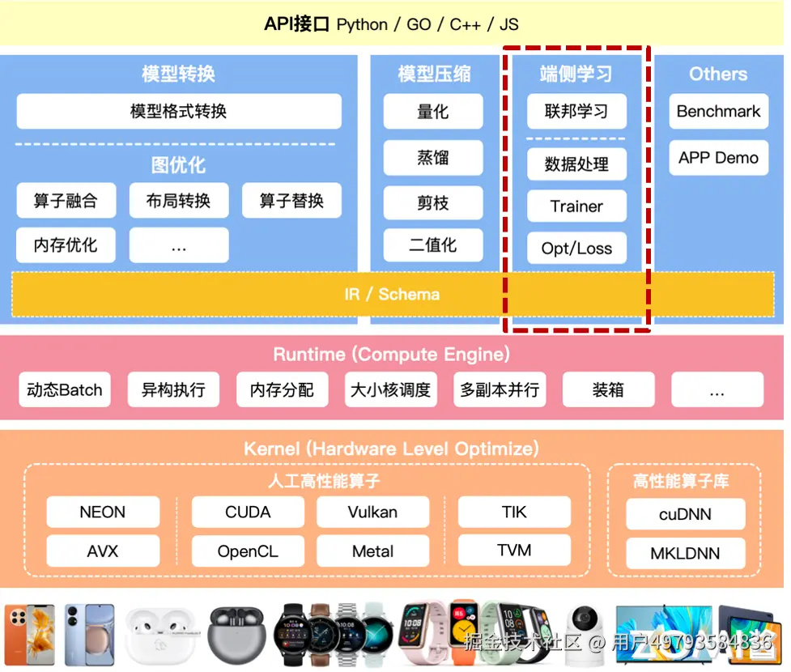This screenshot has width=791, height=672.
Task: Click the 布局转换 box
Action: tap(179, 200)
